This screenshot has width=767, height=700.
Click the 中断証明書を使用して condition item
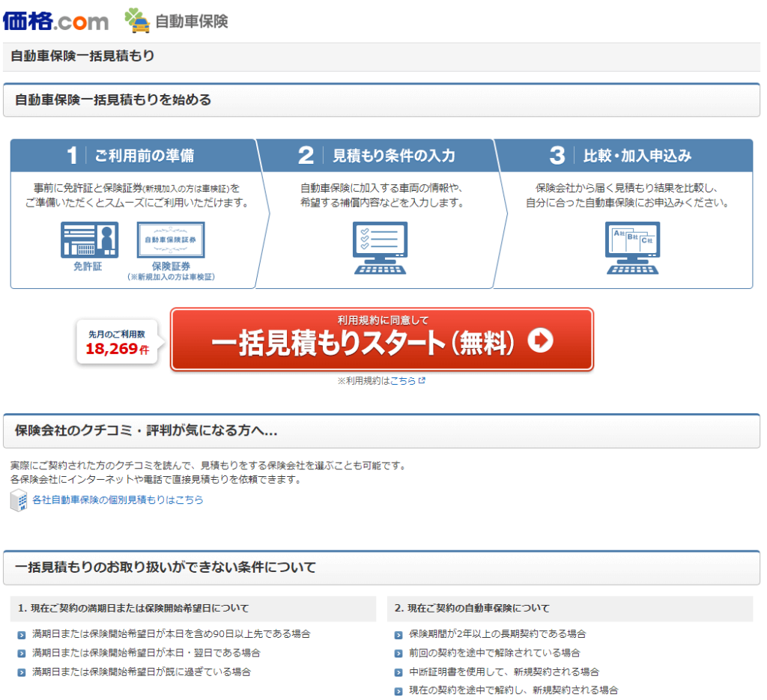coord(503,672)
